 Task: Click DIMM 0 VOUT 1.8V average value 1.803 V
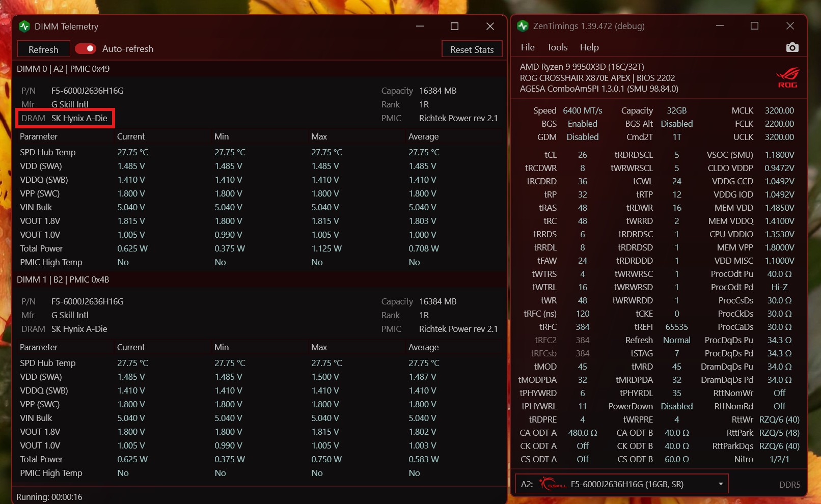[x=422, y=221]
